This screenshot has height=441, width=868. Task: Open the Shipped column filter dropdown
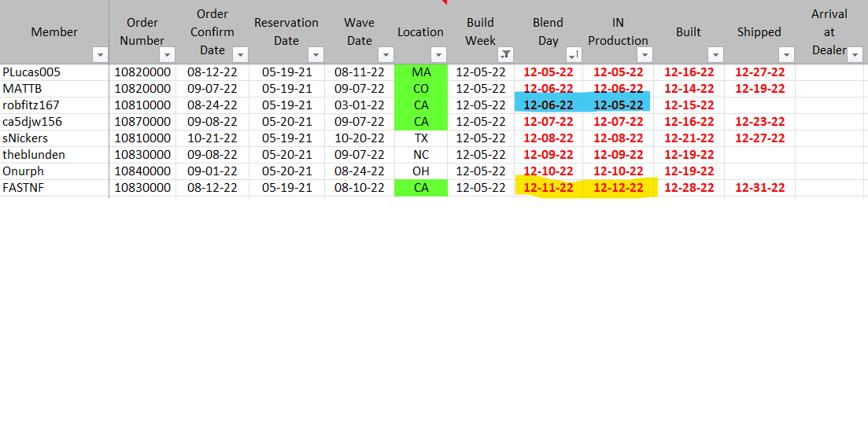[785, 55]
